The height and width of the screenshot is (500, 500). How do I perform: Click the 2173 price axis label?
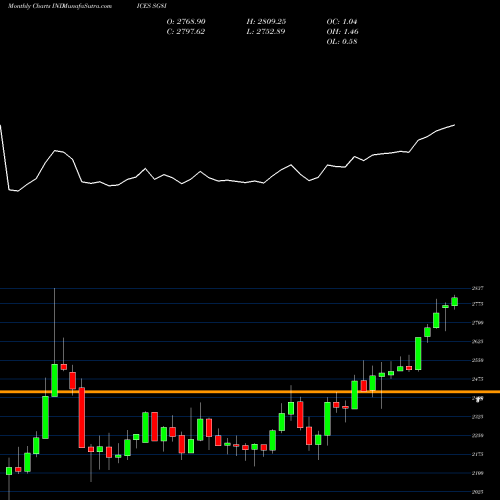pos(478,454)
